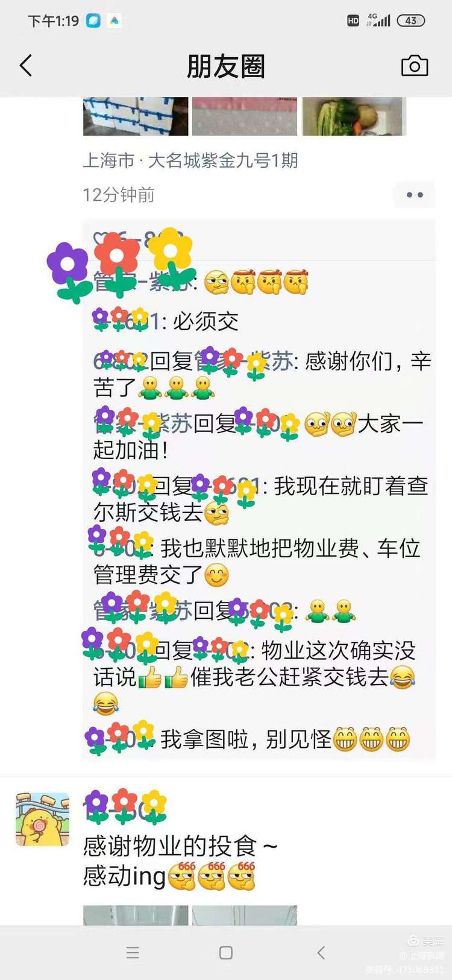
Task: Tap the Android recent apps menu icon
Action: [x=133, y=953]
